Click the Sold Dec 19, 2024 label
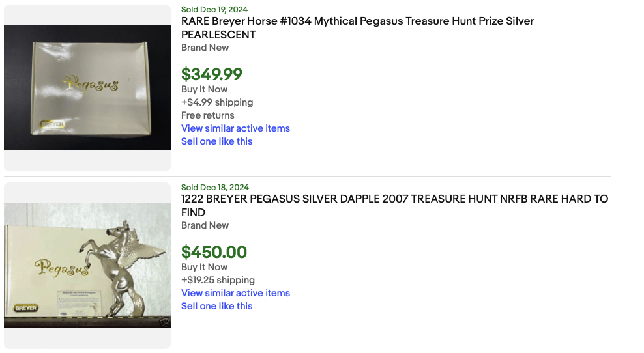 click(214, 10)
